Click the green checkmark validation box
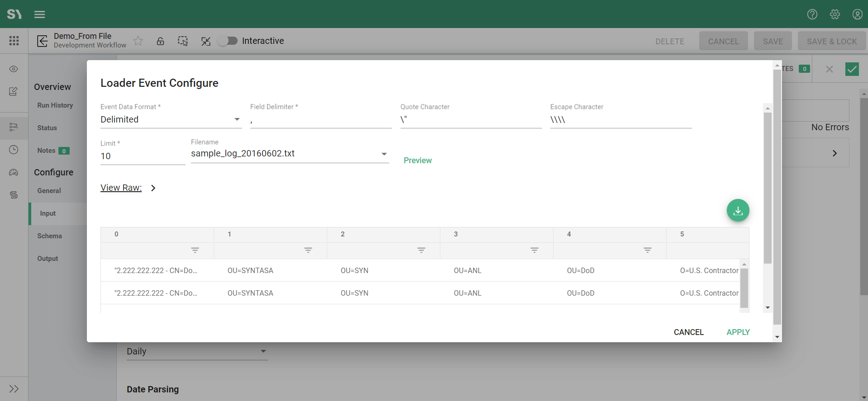 (852, 69)
